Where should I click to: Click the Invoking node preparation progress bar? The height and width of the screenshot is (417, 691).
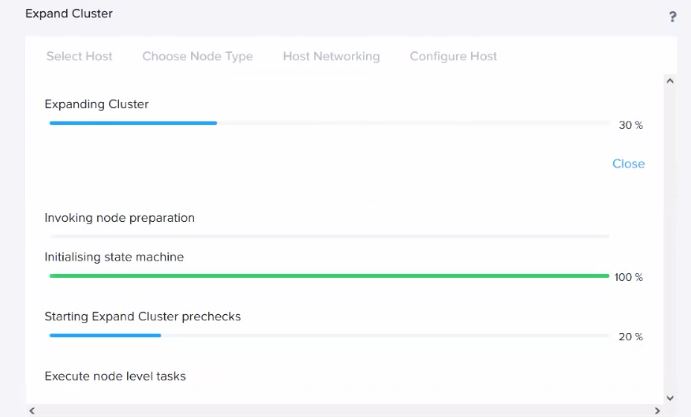pyautogui.click(x=329, y=236)
